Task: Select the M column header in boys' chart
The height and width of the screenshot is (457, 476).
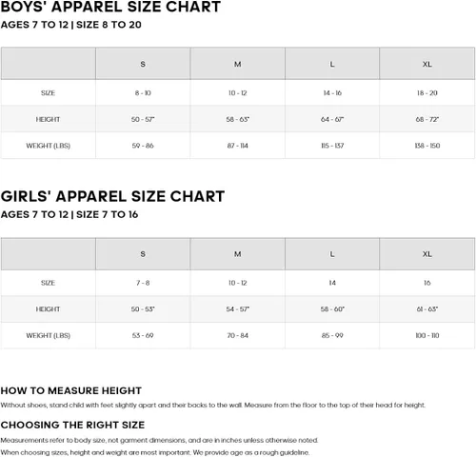Action: [237, 64]
